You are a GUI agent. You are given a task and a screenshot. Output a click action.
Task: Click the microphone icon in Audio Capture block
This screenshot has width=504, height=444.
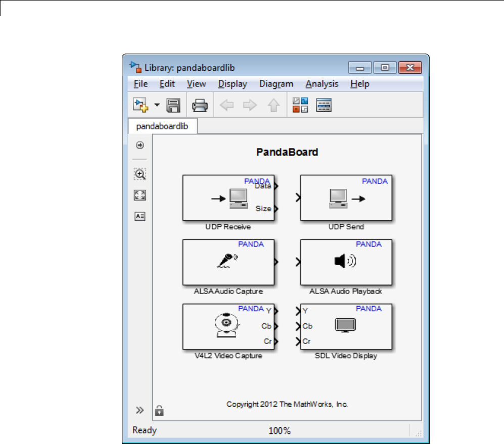point(227,261)
